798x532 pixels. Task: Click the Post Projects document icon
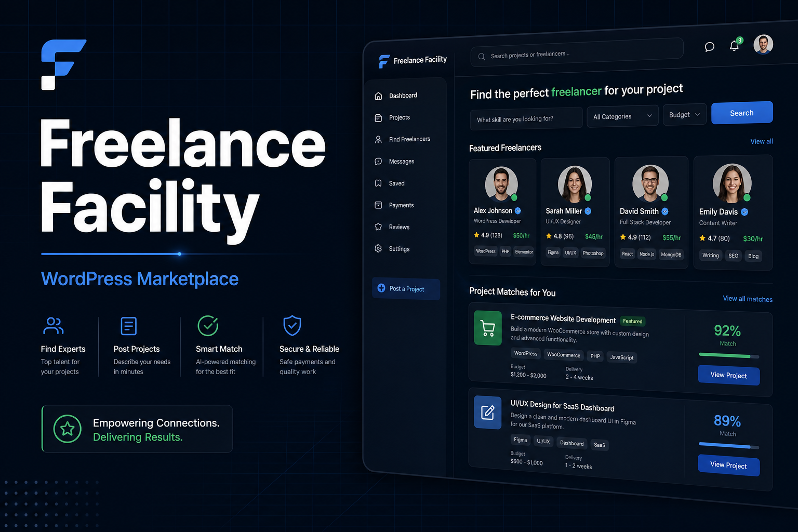128,326
